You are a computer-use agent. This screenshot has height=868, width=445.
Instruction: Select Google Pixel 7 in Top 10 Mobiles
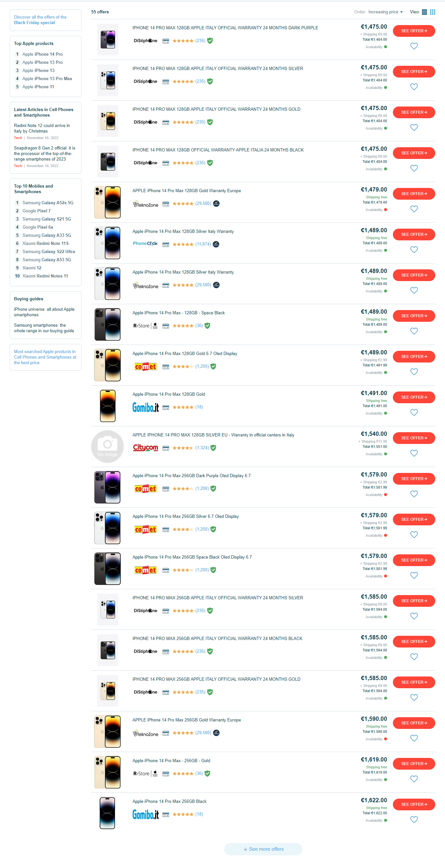pos(36,211)
